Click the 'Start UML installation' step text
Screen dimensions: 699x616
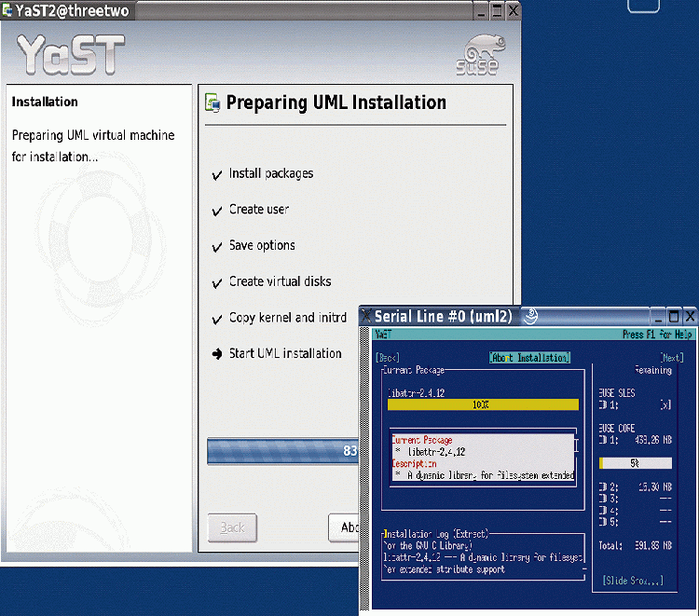tap(285, 353)
